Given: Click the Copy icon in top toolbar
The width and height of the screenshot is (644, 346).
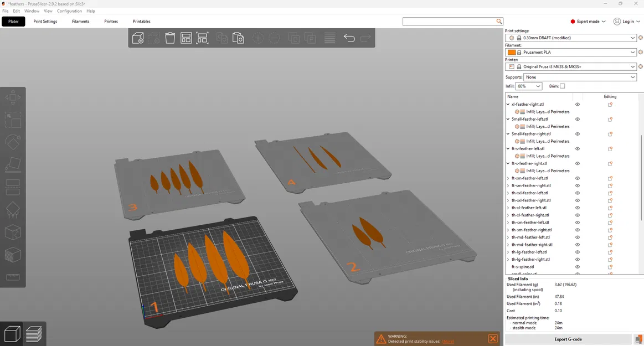Looking at the screenshot, I should pos(222,38).
